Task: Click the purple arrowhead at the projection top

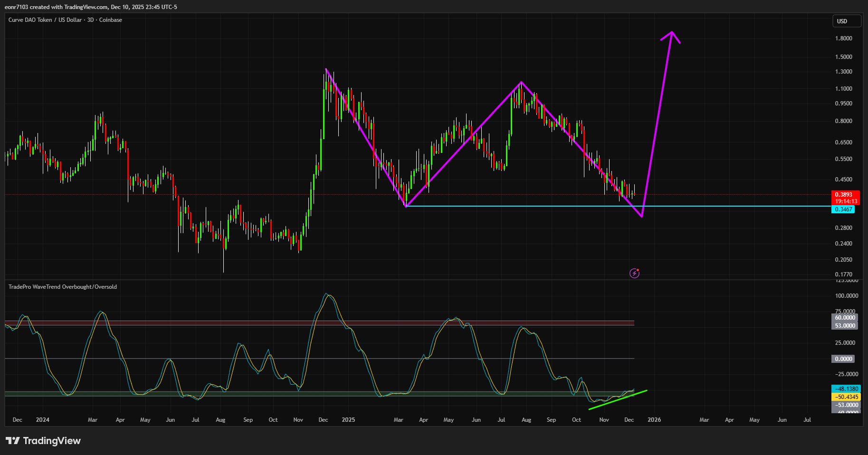Action: click(x=671, y=33)
